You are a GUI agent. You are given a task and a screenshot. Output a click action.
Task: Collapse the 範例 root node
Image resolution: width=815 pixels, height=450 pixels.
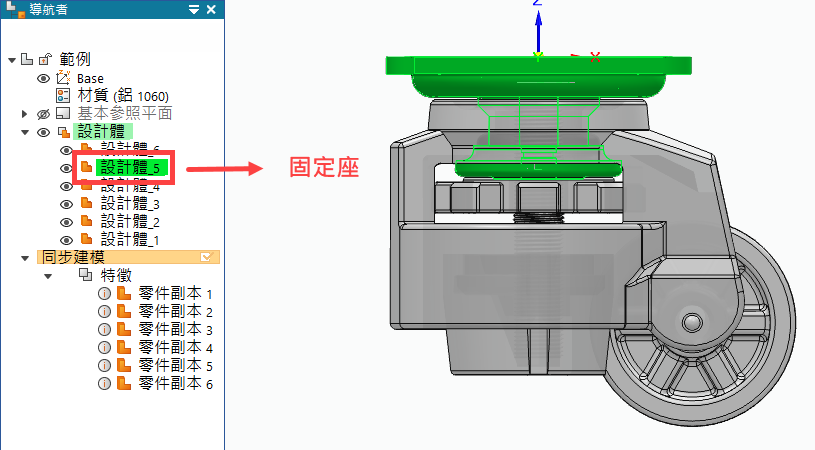(x=12, y=60)
